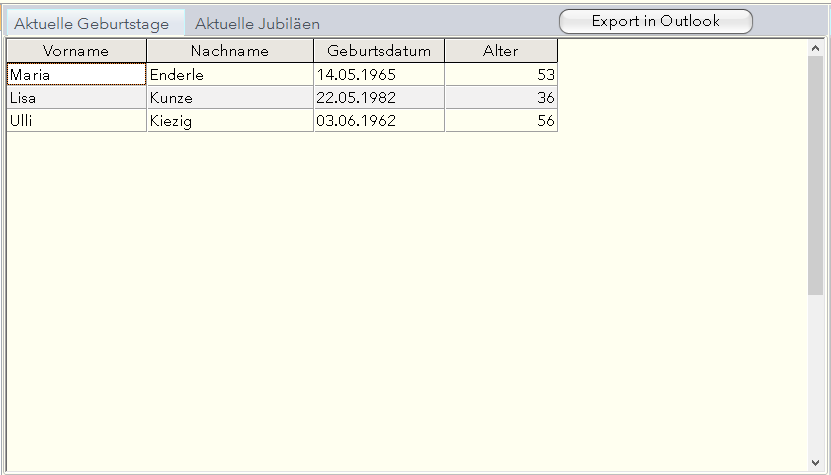
Task: Select the Maria first name cell
Action: pyautogui.click(x=76, y=74)
